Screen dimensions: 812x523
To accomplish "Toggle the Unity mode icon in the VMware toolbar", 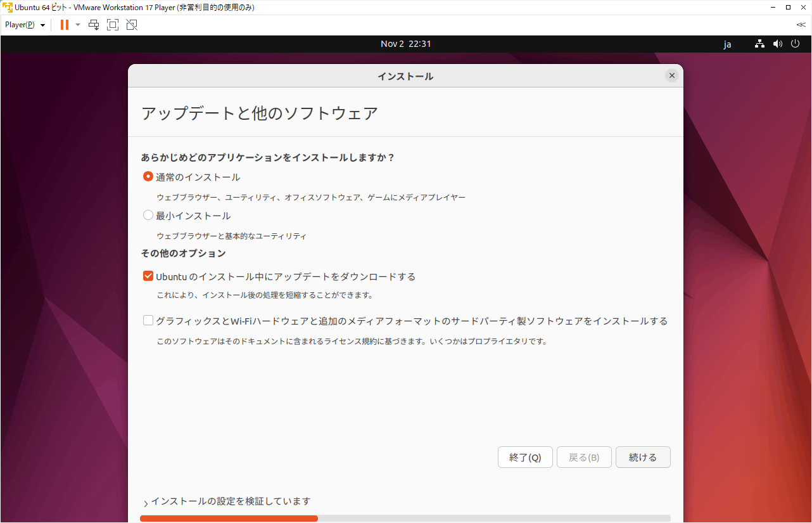I will click(132, 25).
